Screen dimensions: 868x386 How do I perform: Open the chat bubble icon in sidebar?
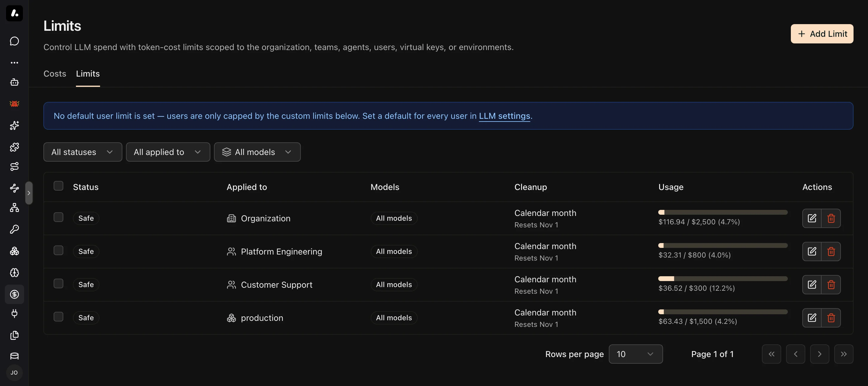[14, 41]
